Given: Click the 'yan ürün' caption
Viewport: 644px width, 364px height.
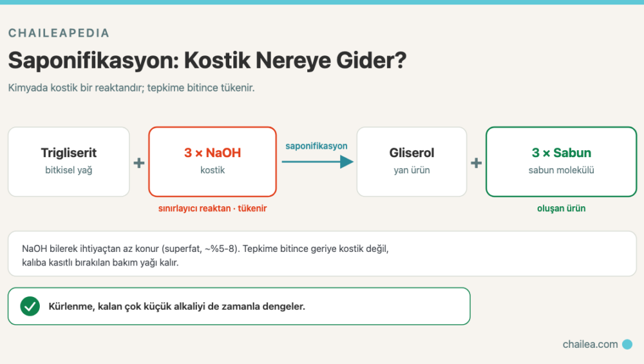Looking at the screenshot, I should [x=412, y=170].
